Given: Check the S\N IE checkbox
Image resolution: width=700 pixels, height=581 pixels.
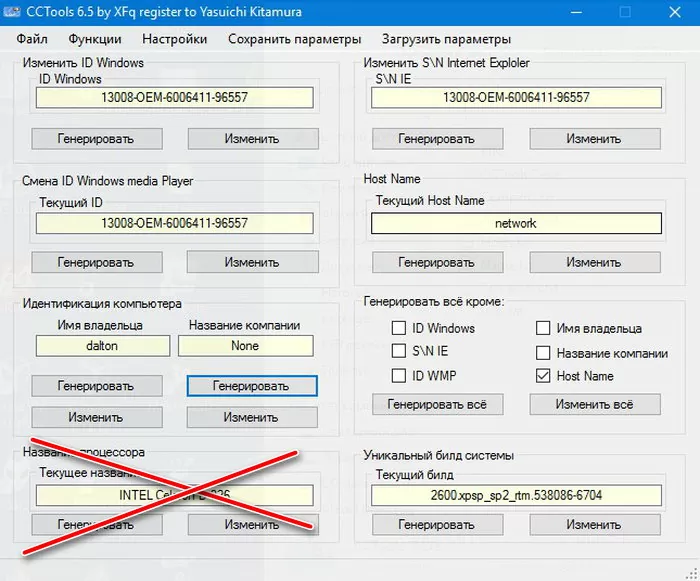Looking at the screenshot, I should tap(399, 352).
